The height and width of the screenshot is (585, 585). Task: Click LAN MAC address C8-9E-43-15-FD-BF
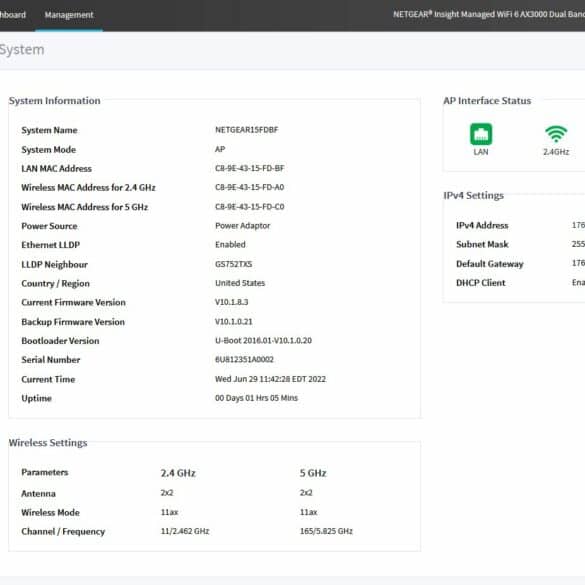click(x=250, y=168)
